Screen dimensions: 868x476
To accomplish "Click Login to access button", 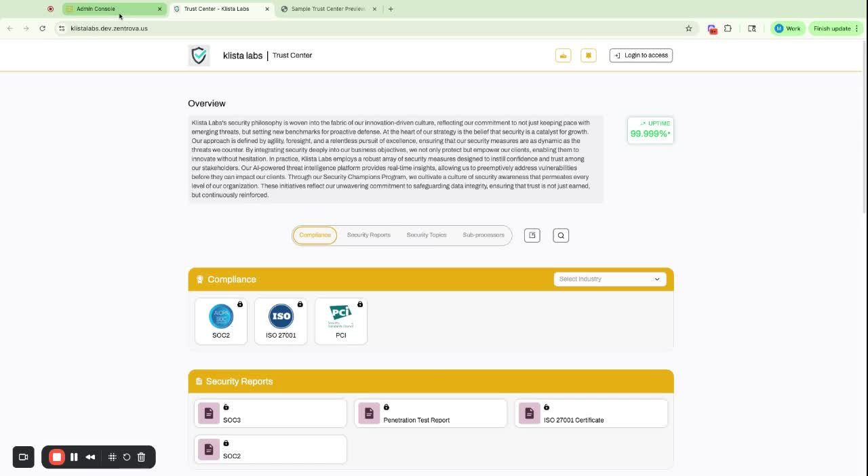I will 641,56.
